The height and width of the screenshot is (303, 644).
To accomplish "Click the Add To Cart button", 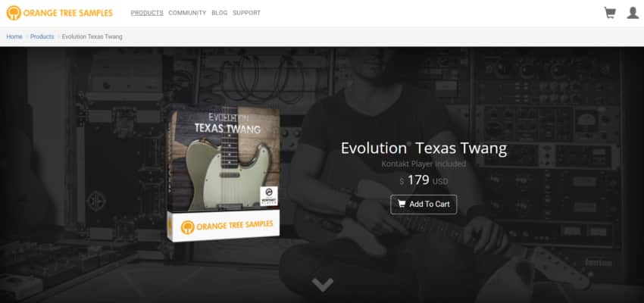I will point(424,204).
